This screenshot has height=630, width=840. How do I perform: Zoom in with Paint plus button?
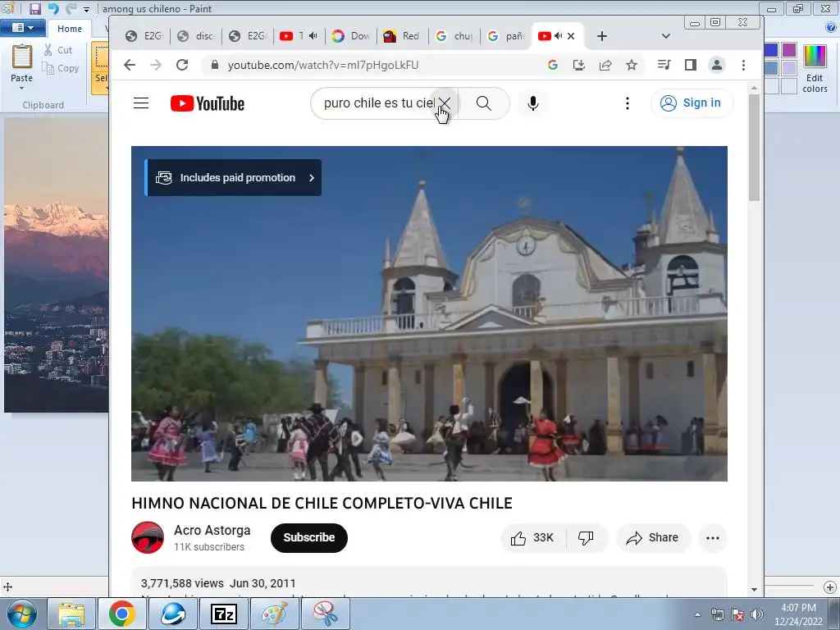click(x=830, y=587)
